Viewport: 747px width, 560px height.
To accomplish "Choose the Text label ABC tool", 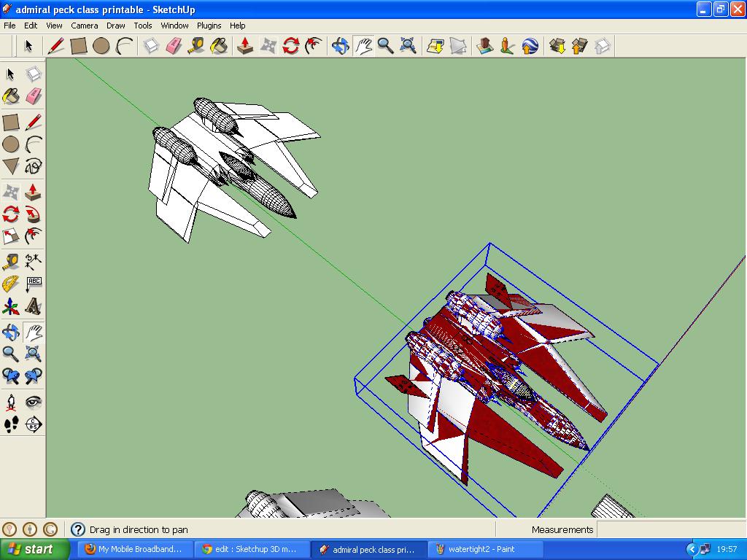I will pos(34,284).
